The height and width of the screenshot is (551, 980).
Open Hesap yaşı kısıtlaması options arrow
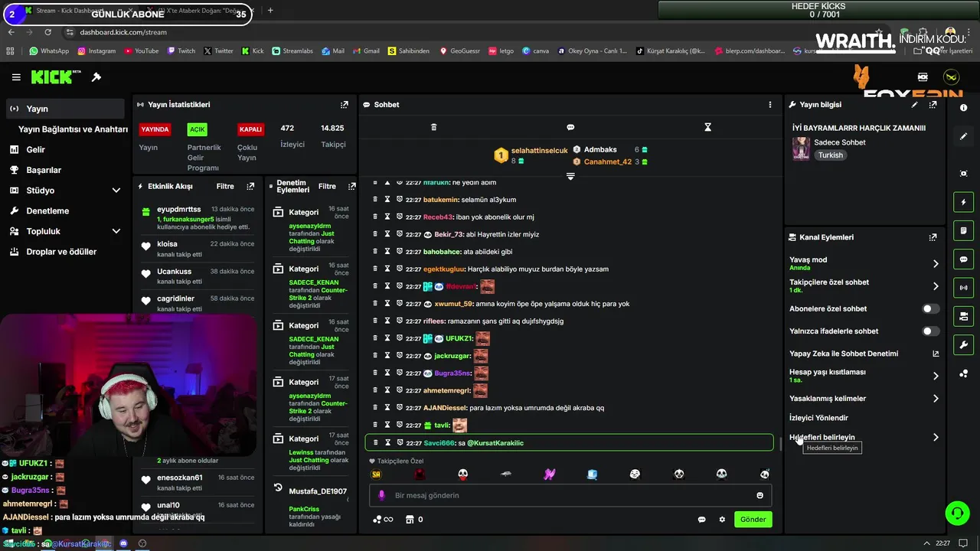[x=936, y=376]
